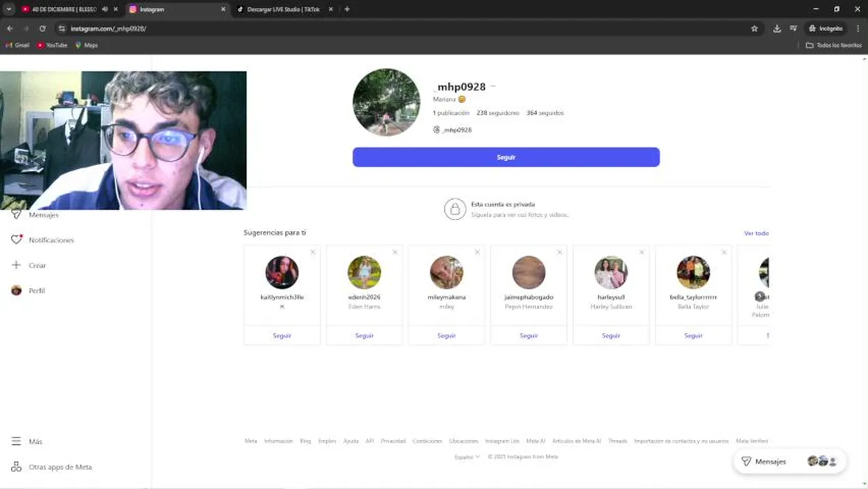Close the Instagram browser tab

[223, 10]
